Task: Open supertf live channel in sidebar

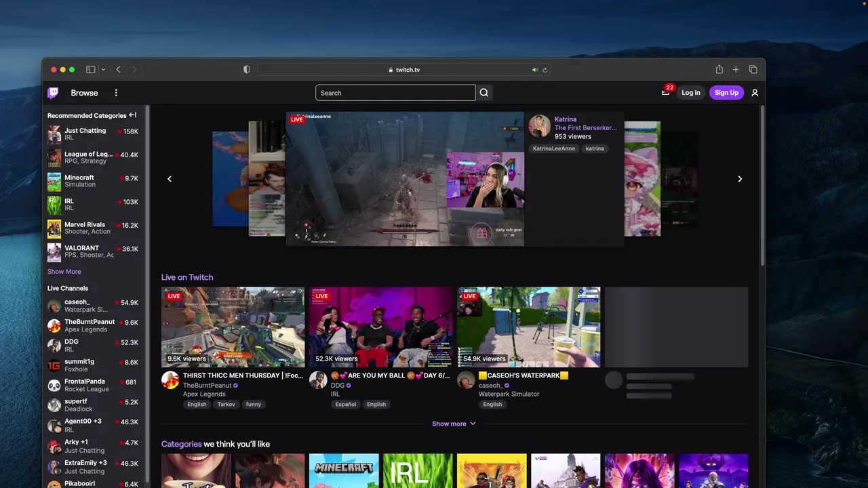Action: (93, 405)
